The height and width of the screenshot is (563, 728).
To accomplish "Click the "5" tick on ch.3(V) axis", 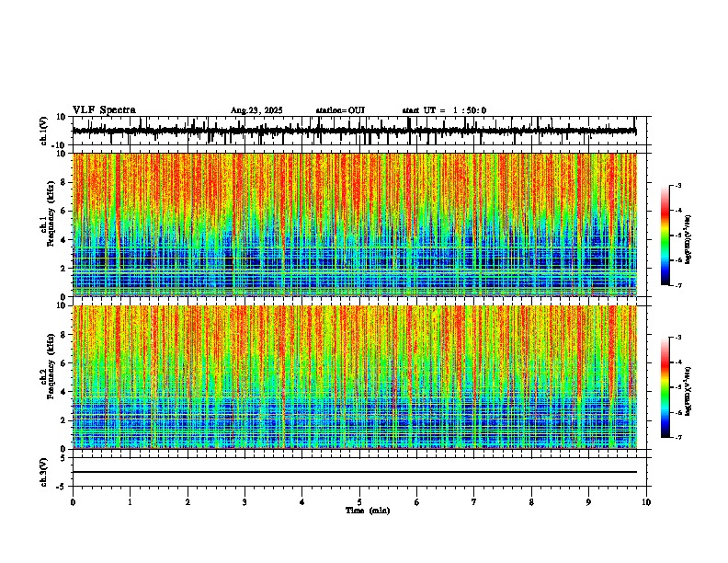I will (x=64, y=458).
